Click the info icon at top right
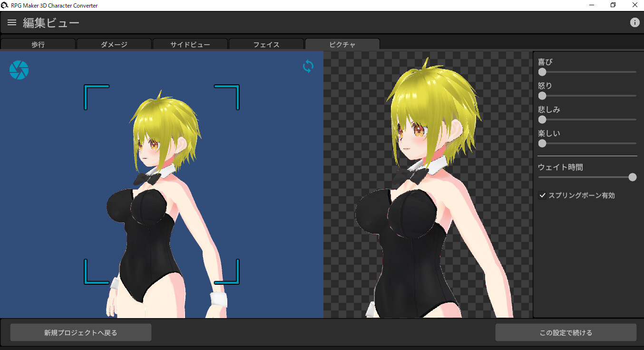This screenshot has width=644, height=350. (635, 22)
